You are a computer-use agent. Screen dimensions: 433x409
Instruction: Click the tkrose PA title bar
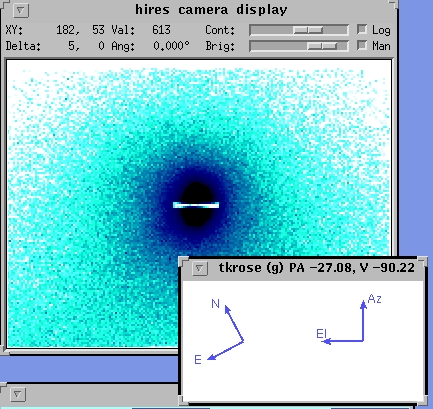[316, 268]
